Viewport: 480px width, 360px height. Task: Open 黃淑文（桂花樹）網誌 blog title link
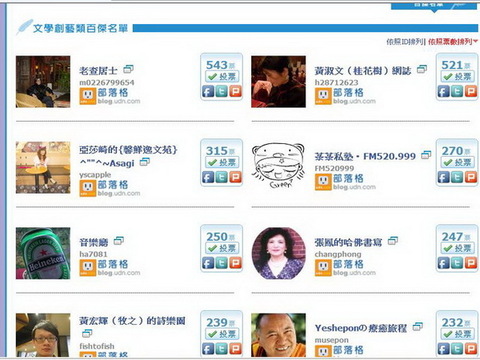[x=363, y=71]
